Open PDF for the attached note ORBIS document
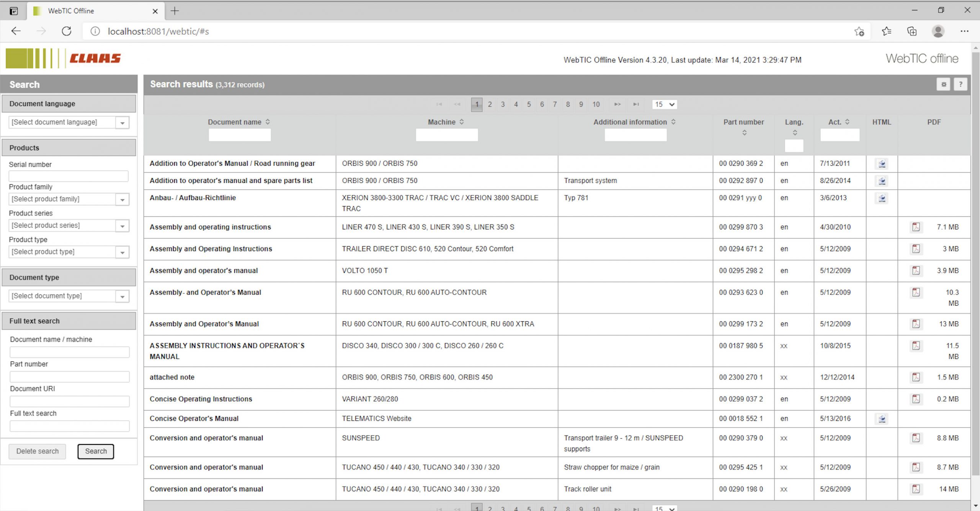This screenshot has width=980, height=511. pyautogui.click(x=916, y=377)
